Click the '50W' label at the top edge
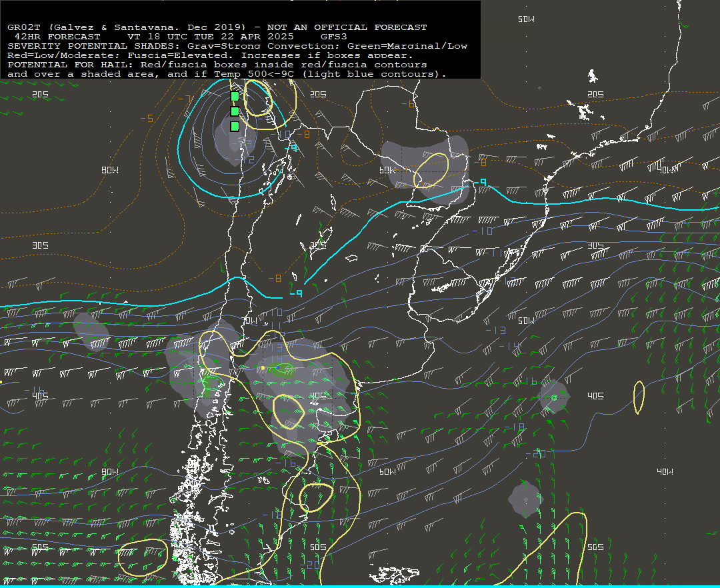720x588 pixels. 526,19
